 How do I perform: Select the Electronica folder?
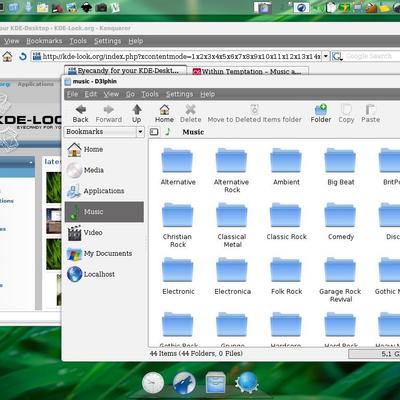tap(232, 276)
